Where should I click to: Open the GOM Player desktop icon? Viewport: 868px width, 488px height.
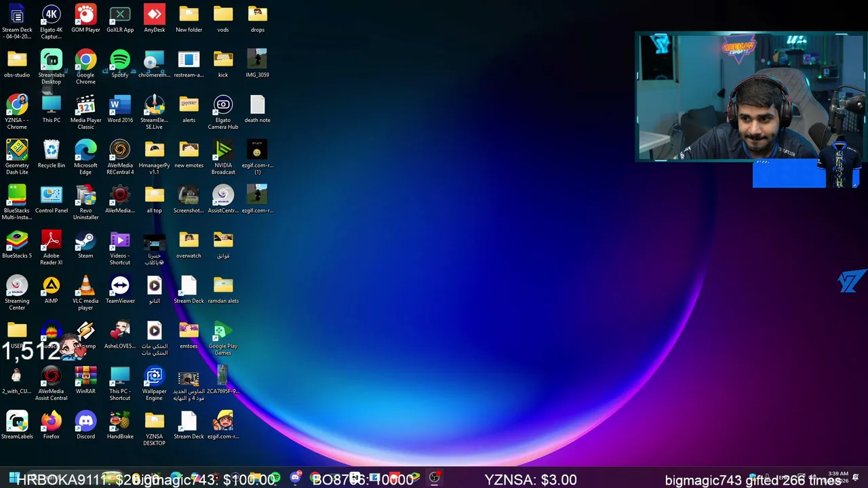(85, 19)
